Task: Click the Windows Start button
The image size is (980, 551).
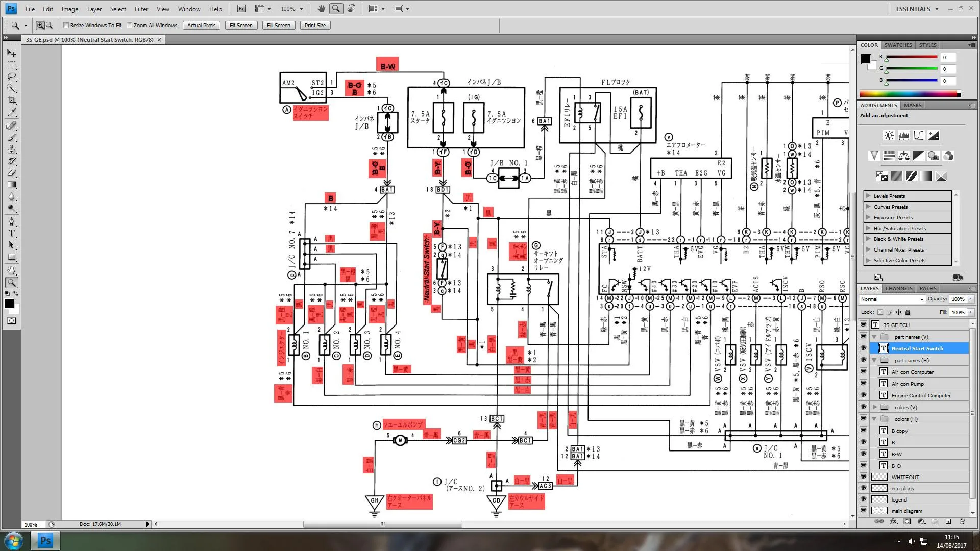Action: 14,541
